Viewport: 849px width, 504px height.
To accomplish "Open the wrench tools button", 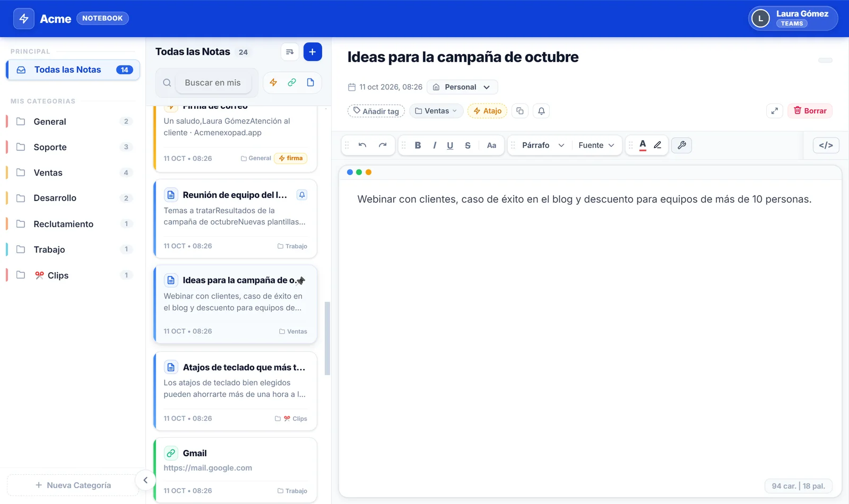I will tap(682, 145).
